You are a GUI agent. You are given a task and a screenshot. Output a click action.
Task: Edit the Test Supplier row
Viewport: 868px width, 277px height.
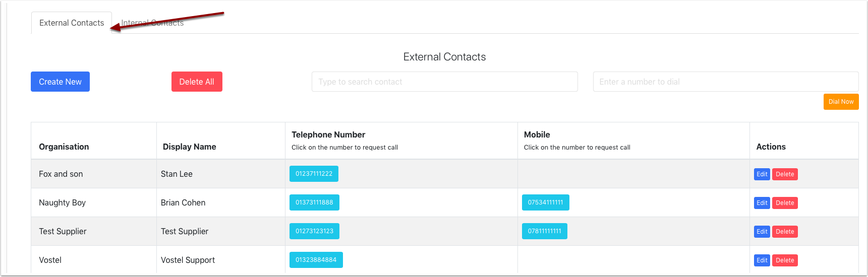click(762, 232)
